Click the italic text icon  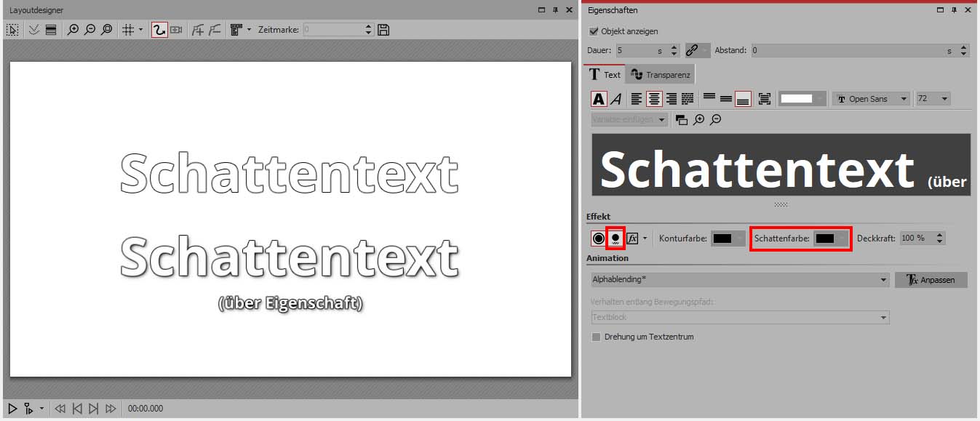616,99
